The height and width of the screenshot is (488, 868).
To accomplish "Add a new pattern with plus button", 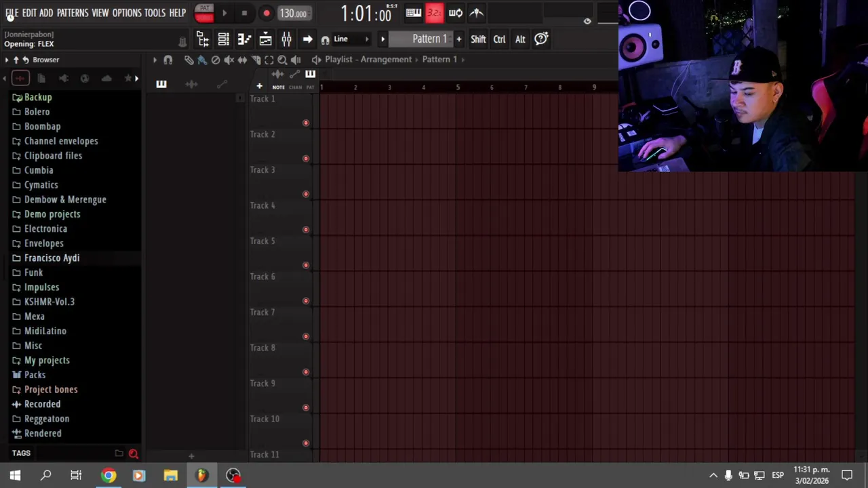I will point(458,39).
